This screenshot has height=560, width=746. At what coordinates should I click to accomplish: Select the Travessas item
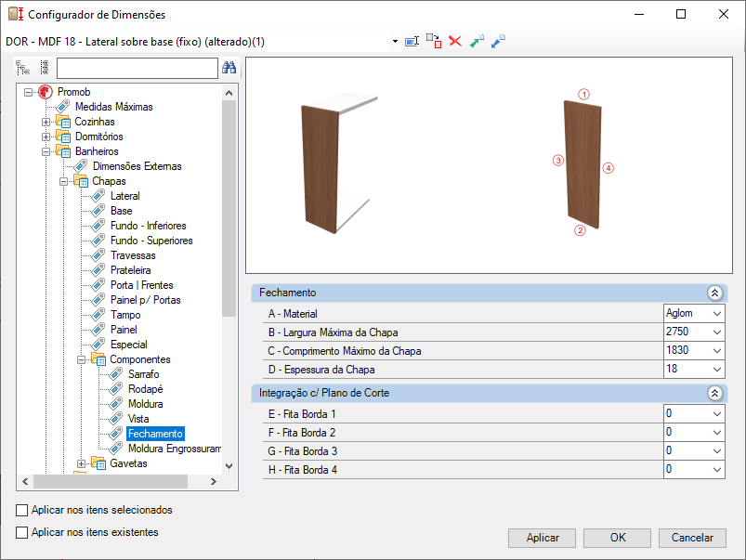point(133,255)
